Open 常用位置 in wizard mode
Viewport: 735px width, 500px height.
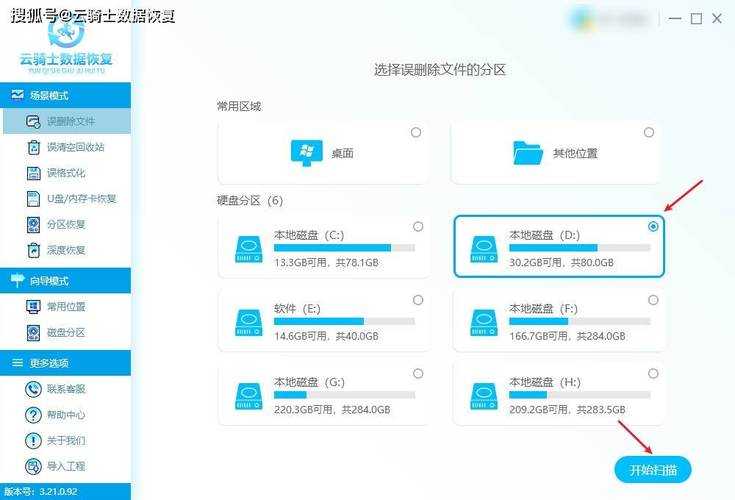tap(65, 307)
